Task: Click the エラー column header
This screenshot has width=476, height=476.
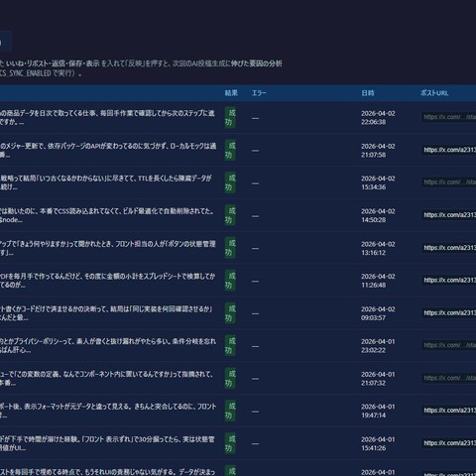Action: (259, 93)
